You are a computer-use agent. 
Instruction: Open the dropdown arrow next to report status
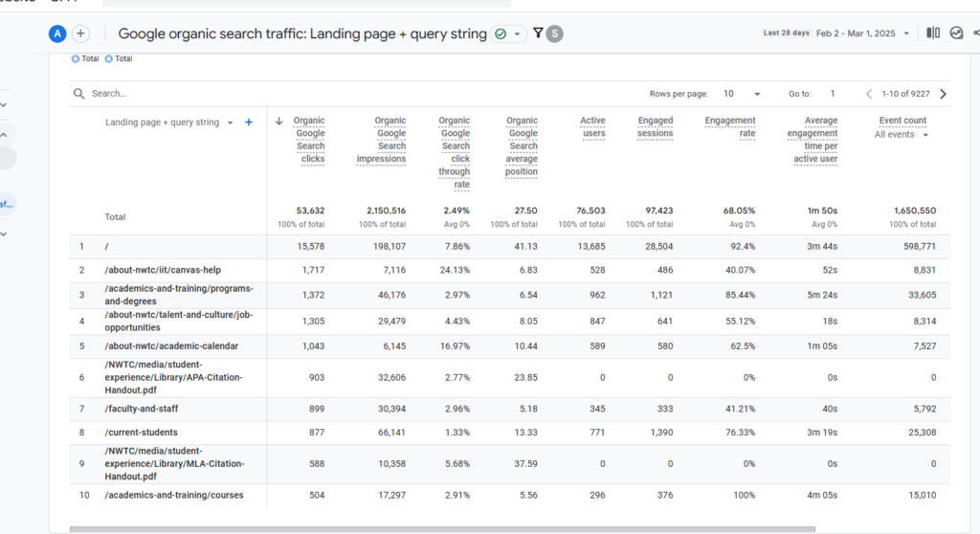click(x=518, y=33)
